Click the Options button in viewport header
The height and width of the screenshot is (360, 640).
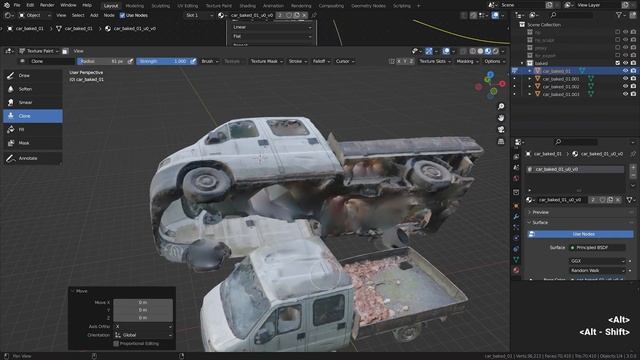tap(494, 61)
